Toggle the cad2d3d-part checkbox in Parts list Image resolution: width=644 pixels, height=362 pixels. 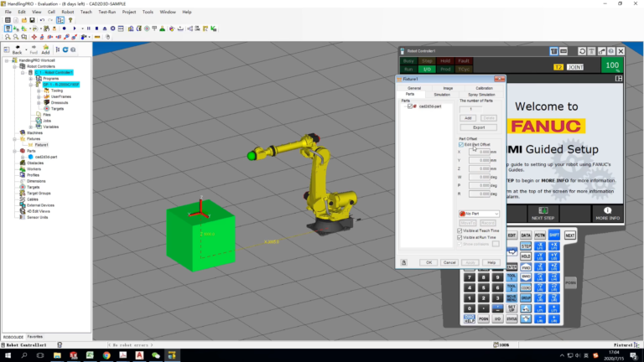409,106
